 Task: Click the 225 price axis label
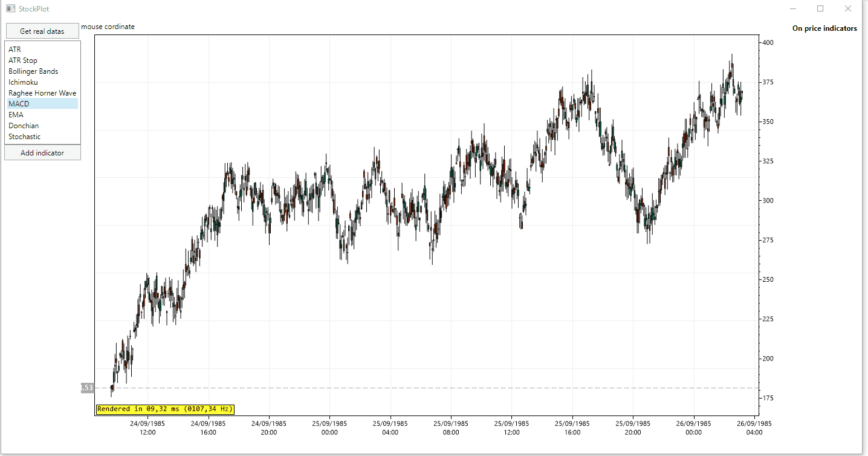768,319
